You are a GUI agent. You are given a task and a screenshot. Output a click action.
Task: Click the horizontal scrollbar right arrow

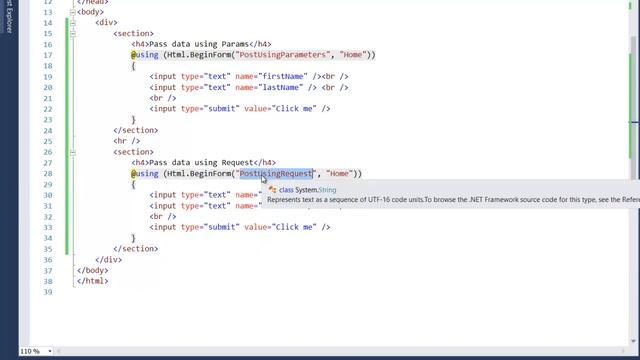[623, 351]
